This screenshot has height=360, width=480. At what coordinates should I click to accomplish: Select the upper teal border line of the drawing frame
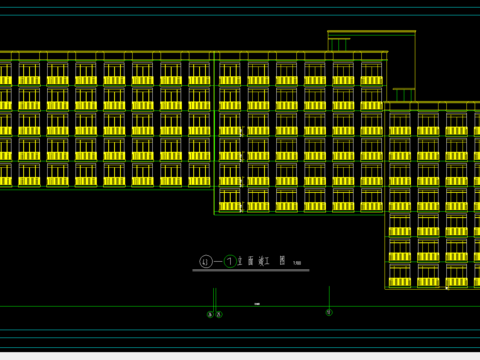240,7
